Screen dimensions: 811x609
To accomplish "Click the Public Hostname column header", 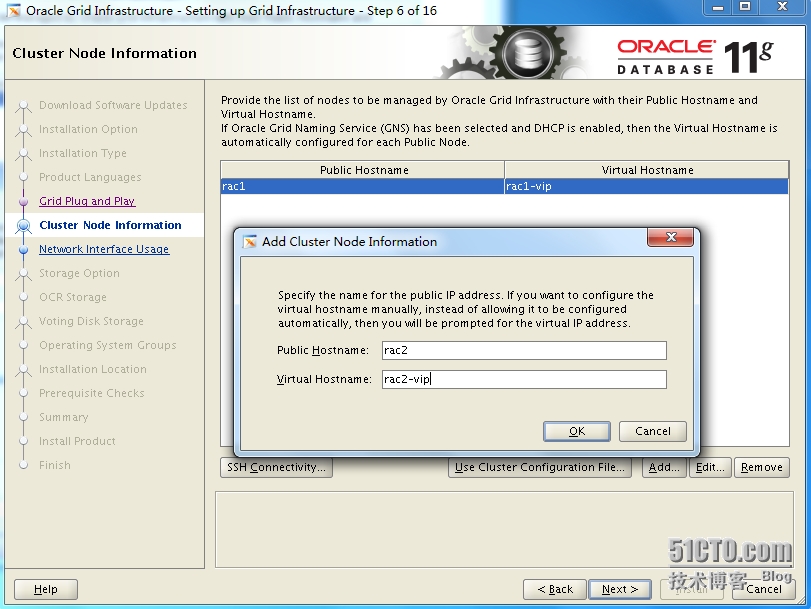I will coord(363,170).
